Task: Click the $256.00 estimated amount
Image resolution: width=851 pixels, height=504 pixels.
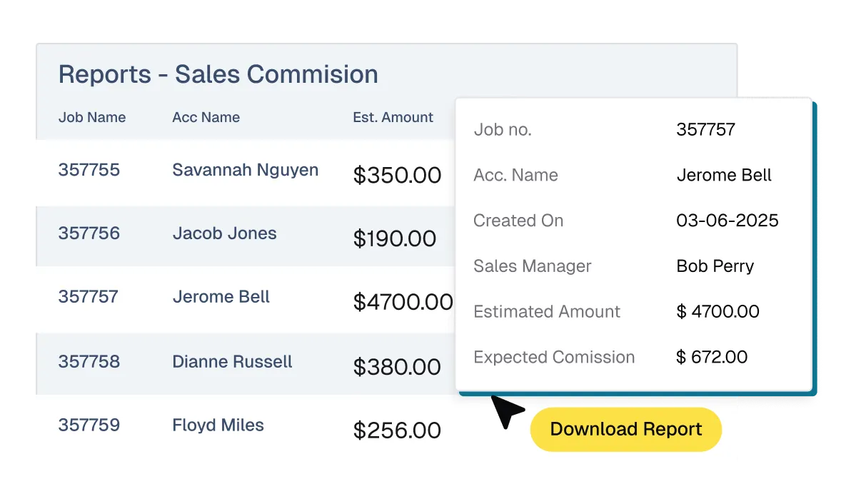Action: click(x=397, y=430)
